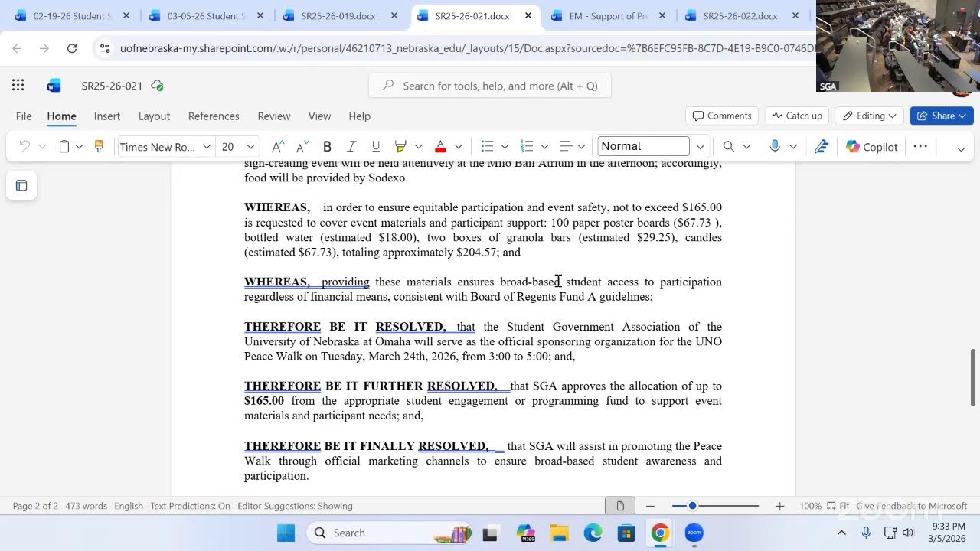Open the Help tab
Viewport: 980px width, 551px height.
click(x=360, y=116)
